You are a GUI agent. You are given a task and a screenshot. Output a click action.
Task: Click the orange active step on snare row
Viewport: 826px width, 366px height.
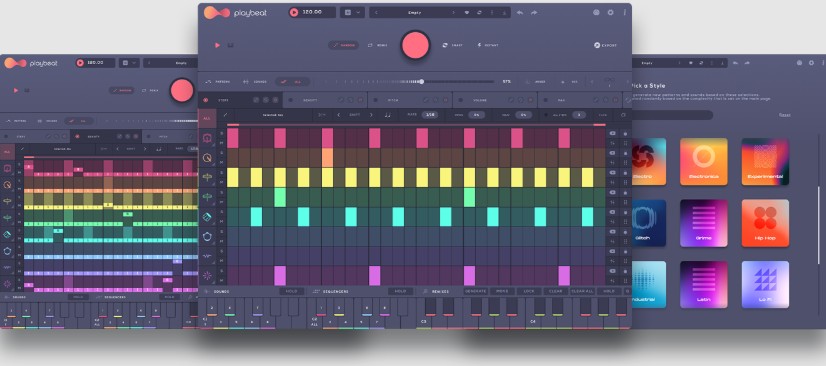(x=327, y=157)
